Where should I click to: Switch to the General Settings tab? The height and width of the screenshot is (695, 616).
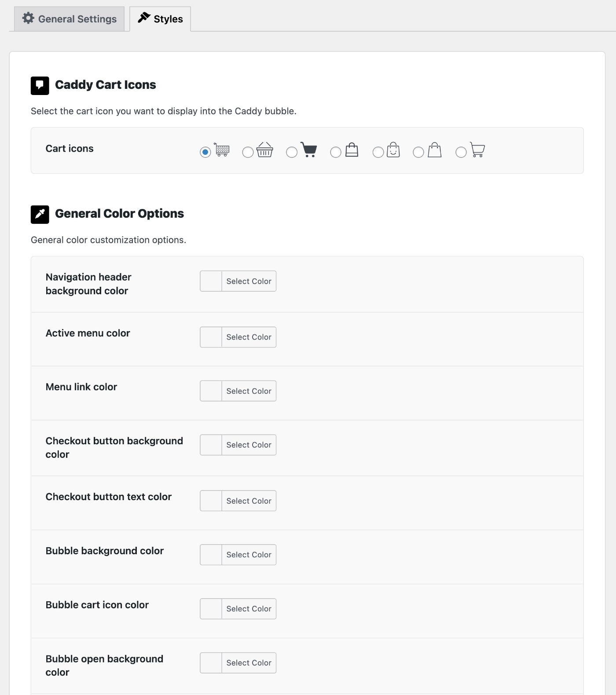[x=70, y=19]
